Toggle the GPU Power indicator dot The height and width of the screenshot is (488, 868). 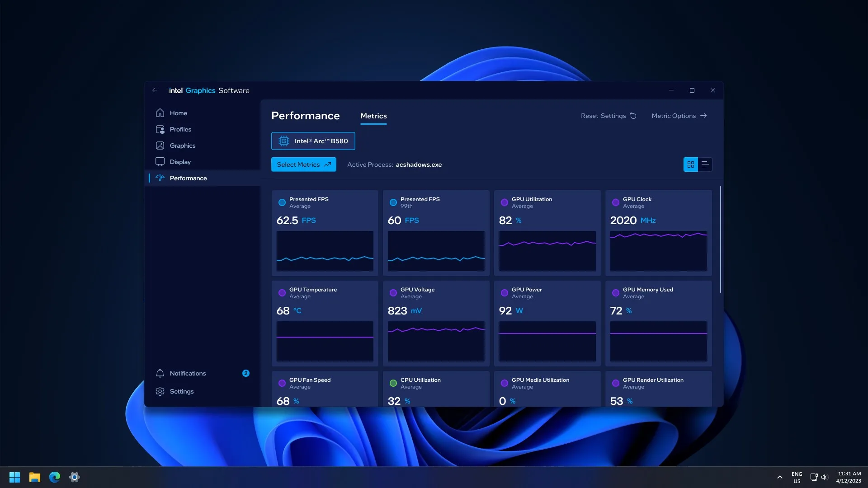pos(505,293)
